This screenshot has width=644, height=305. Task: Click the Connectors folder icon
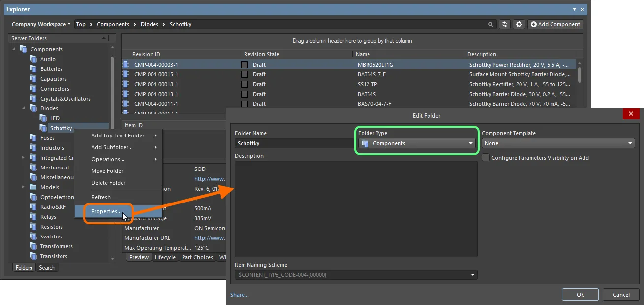33,88
